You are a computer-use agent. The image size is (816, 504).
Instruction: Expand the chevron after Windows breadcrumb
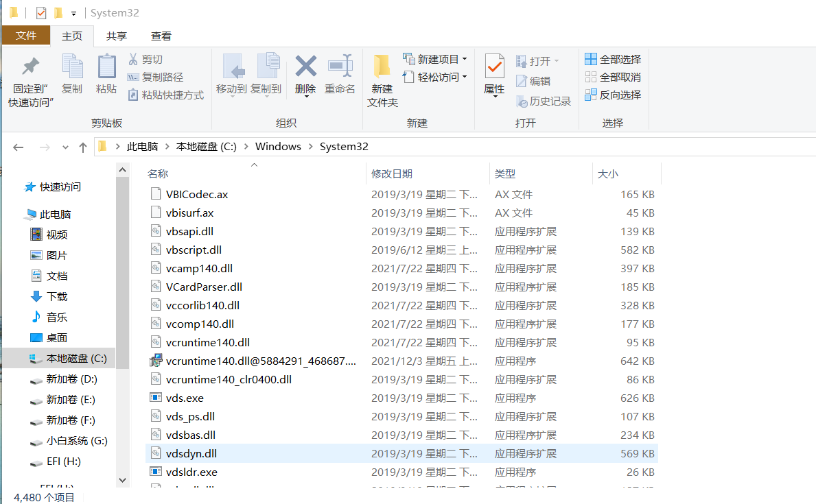[x=311, y=147]
